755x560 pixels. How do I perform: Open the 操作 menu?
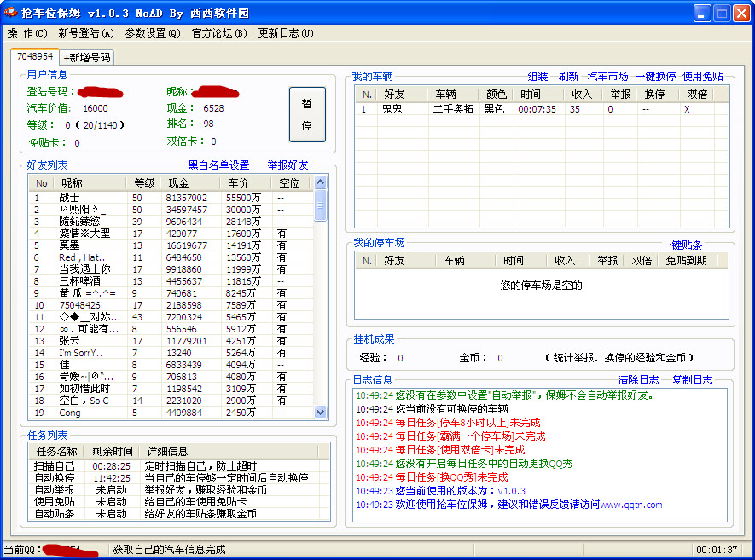[x=26, y=33]
